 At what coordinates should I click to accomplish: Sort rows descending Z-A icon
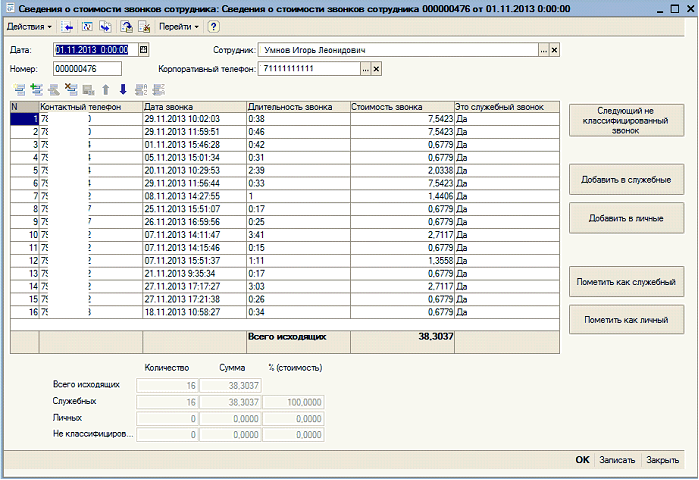pos(158,90)
